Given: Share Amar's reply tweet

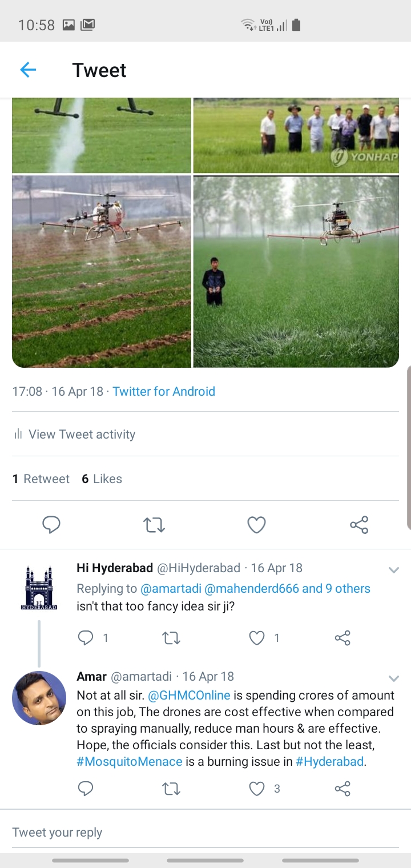Looking at the screenshot, I should [342, 789].
